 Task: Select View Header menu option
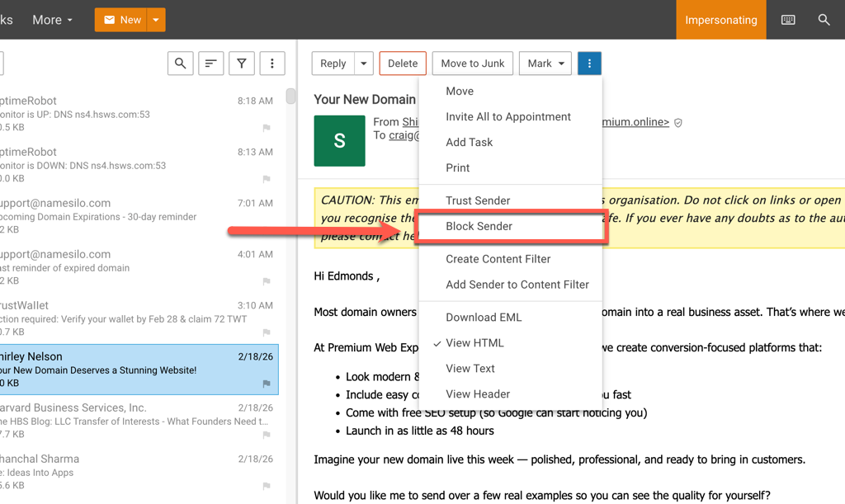478,394
